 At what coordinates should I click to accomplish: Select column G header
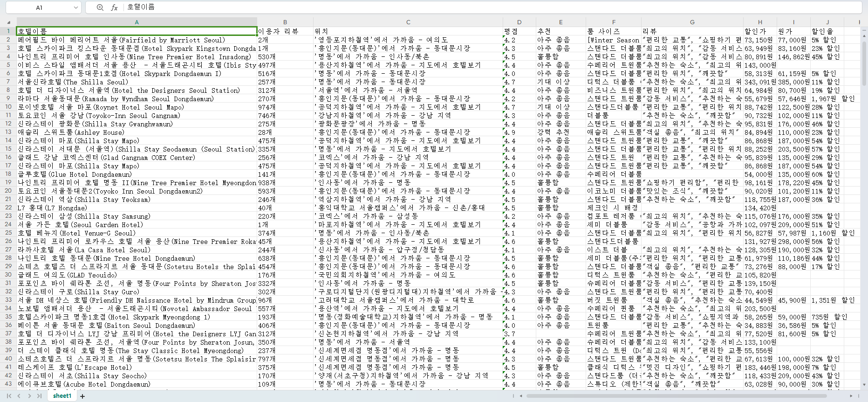(x=692, y=22)
